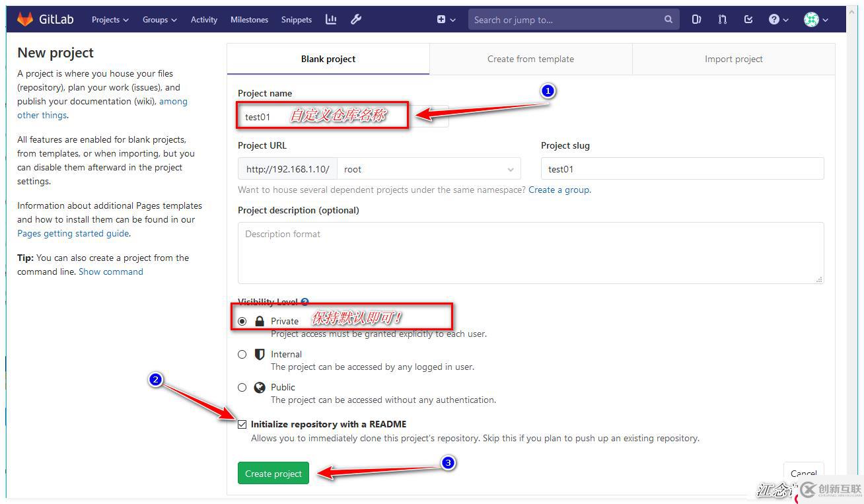Go to Activity in the top bar

(204, 20)
